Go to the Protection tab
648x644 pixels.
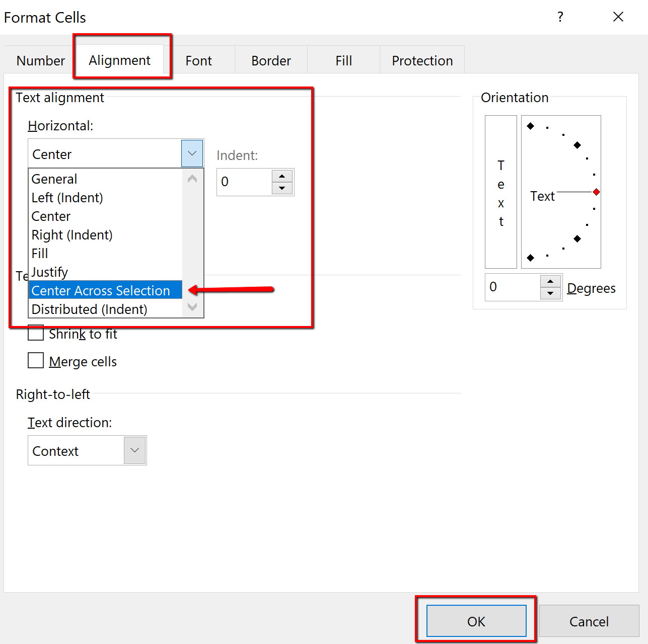click(422, 60)
